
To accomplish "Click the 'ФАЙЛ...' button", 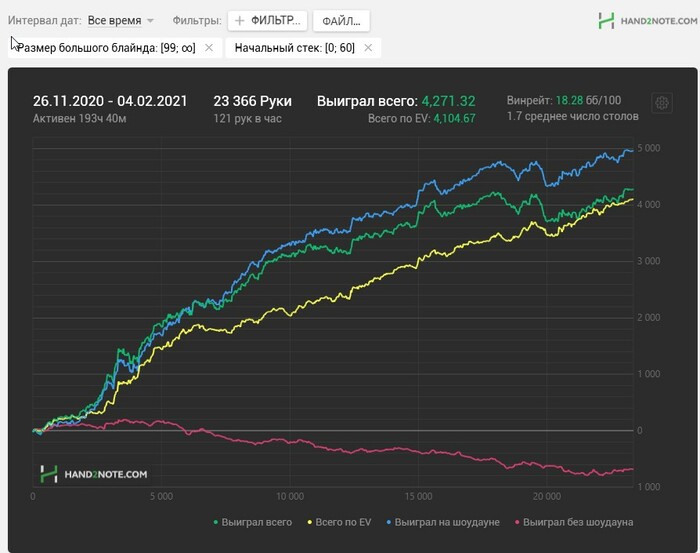I will pyautogui.click(x=342, y=21).
